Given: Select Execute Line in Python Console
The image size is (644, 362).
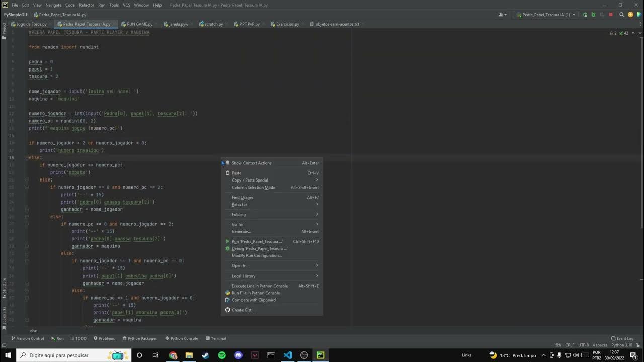Looking at the screenshot, I should [x=272, y=286].
